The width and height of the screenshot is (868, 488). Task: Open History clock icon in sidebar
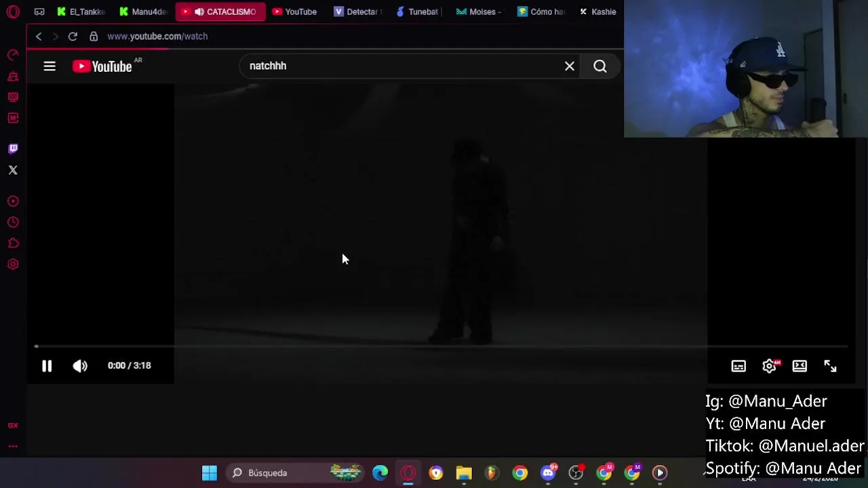point(13,222)
